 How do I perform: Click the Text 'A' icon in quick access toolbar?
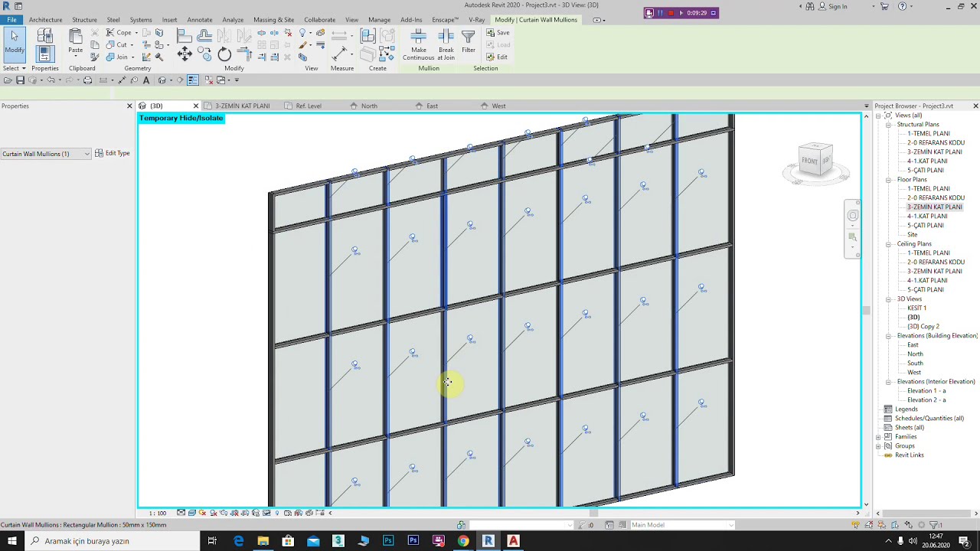click(146, 80)
